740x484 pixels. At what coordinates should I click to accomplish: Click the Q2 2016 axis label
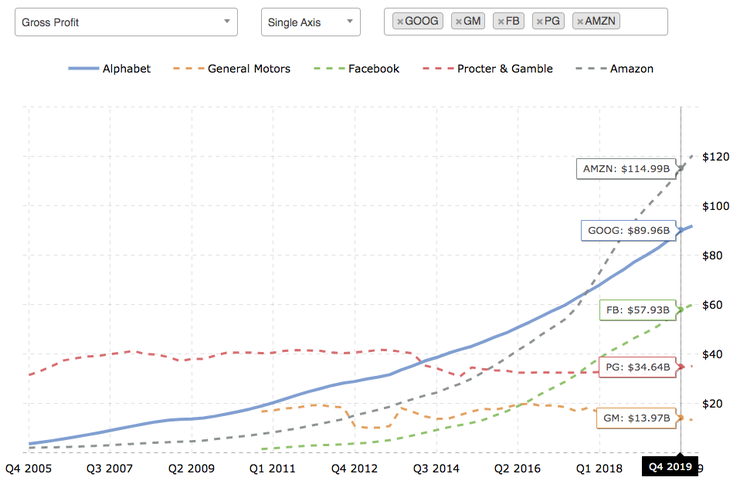[x=517, y=468]
